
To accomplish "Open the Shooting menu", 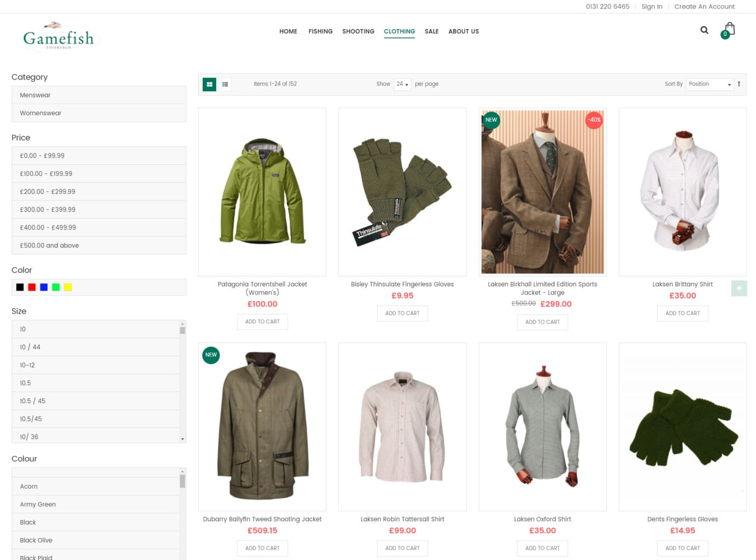I will tap(358, 31).
